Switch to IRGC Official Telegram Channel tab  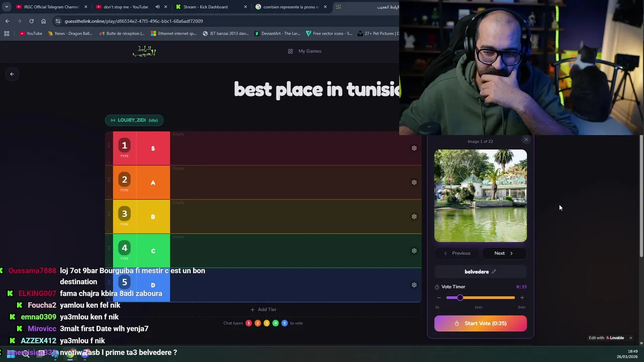point(51,7)
